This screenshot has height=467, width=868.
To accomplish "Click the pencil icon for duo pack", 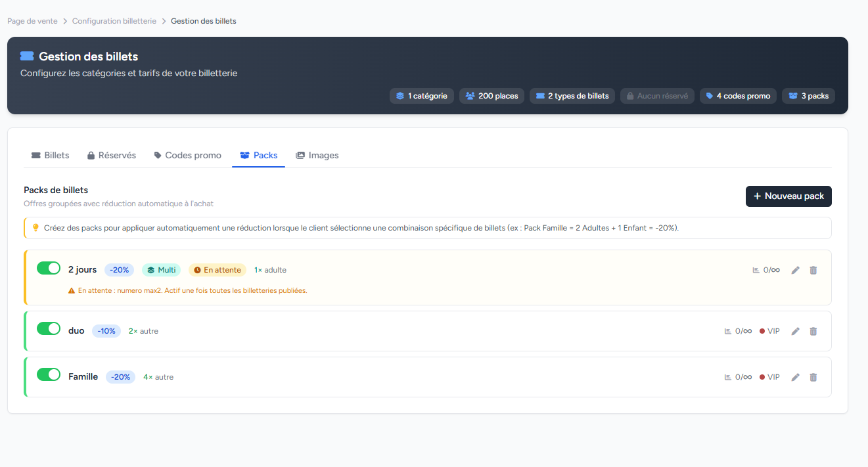I will (795, 331).
